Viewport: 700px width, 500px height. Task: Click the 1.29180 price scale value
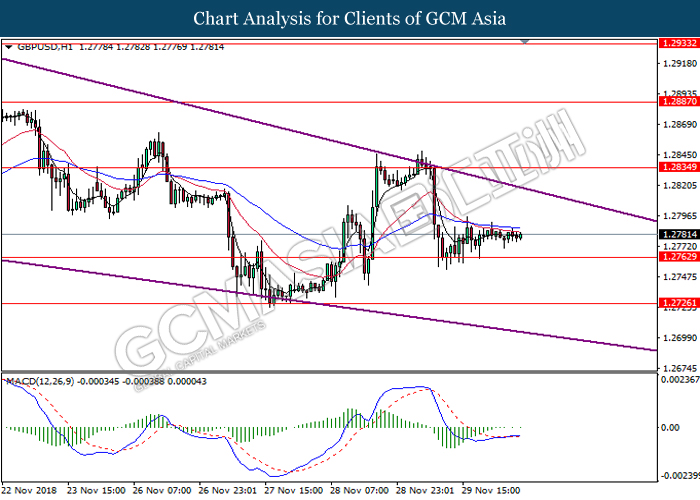680,63
